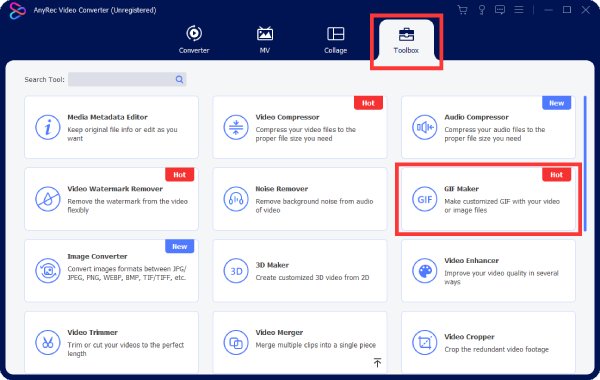Click the Video Cropper icon

point(424,342)
